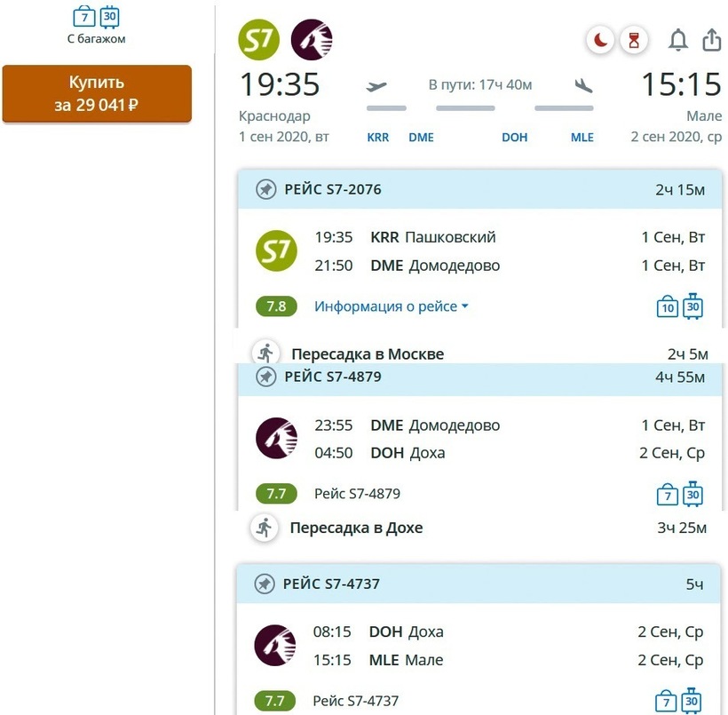Expand the РЕЙС S7-4737 segment header
728x715 pixels.
(x=479, y=584)
